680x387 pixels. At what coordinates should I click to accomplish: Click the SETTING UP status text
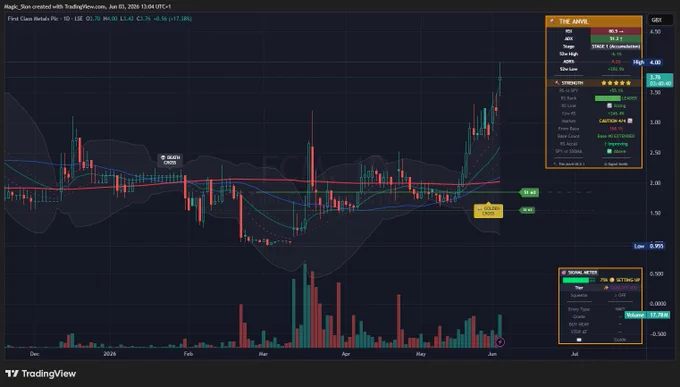(x=628, y=280)
